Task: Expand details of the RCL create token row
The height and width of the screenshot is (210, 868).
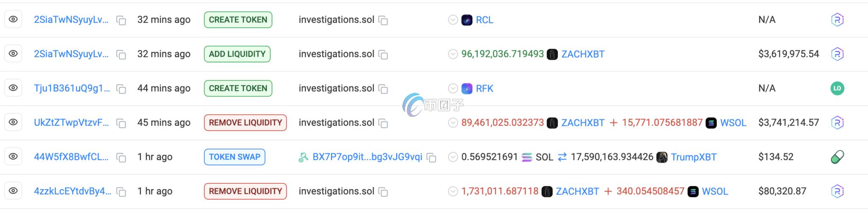Action: [453, 20]
